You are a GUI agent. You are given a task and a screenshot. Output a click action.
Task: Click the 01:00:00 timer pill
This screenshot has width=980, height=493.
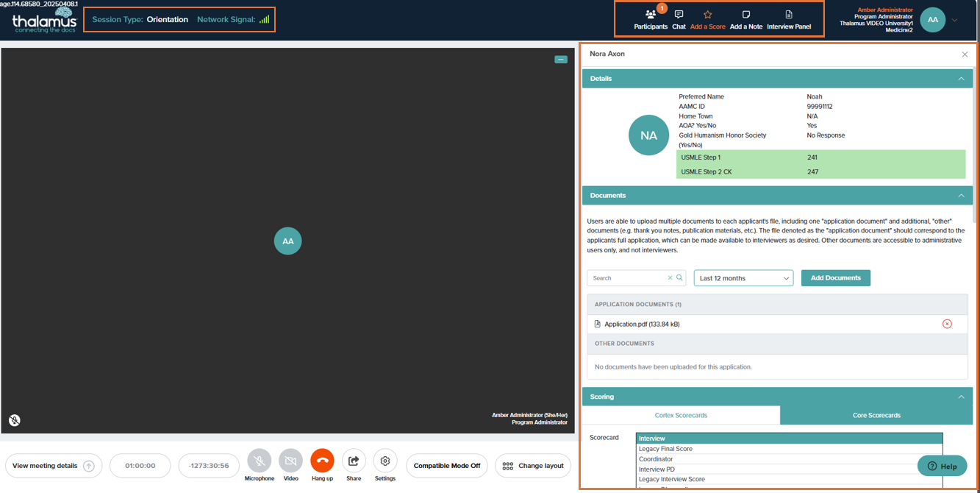tap(140, 466)
